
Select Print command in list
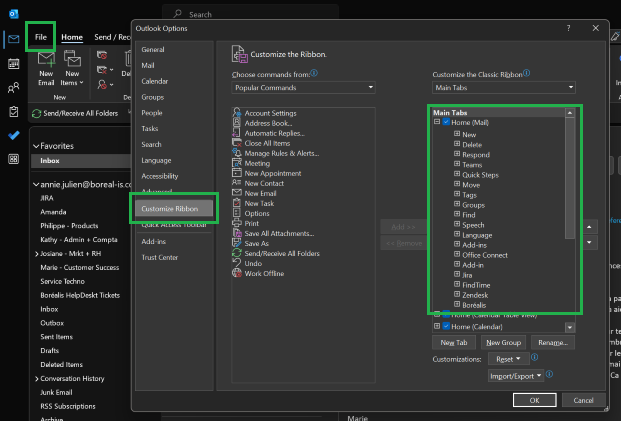[x=251, y=224]
